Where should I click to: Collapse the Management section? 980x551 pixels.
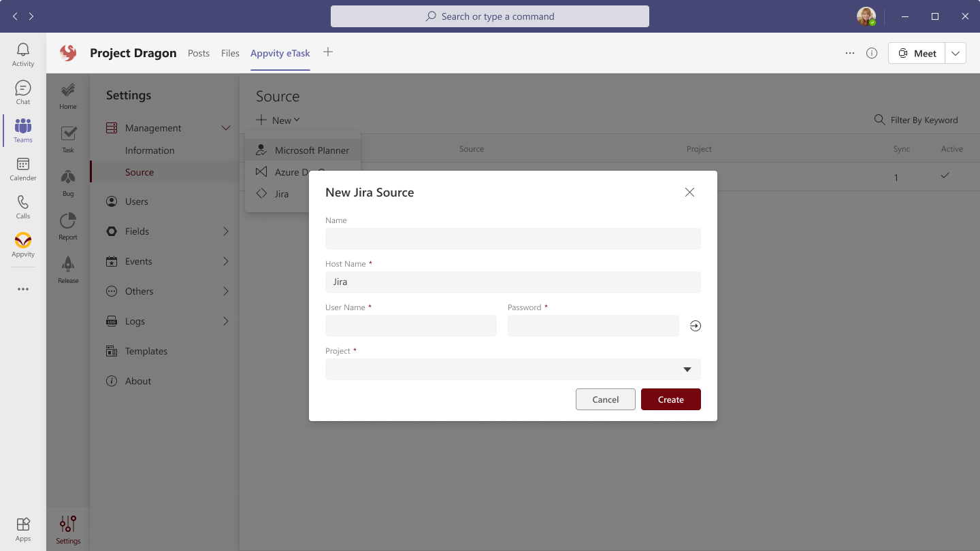pyautogui.click(x=226, y=128)
